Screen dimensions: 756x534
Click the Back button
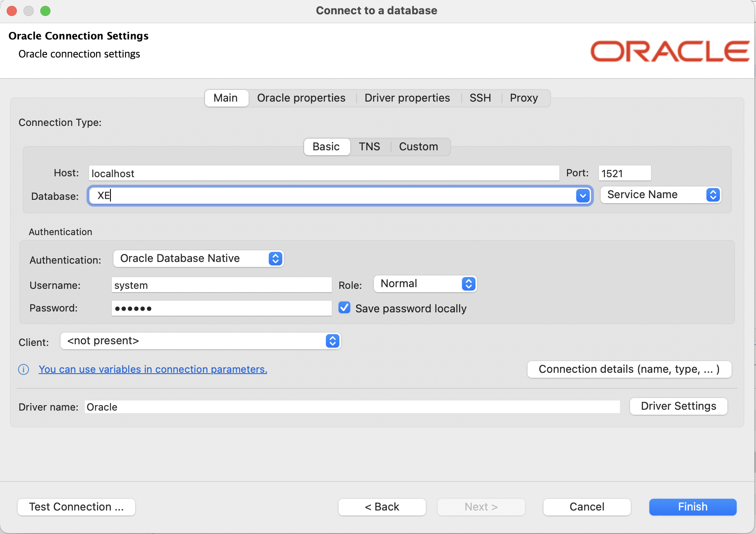click(x=382, y=507)
